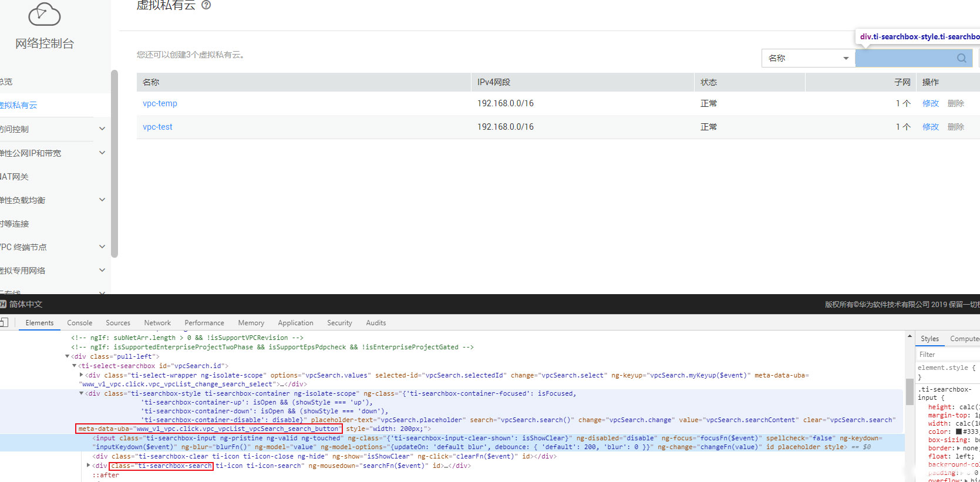The image size is (980, 482).
Task: Expand the ti-select-wrapper div node
Action: pyautogui.click(x=81, y=375)
